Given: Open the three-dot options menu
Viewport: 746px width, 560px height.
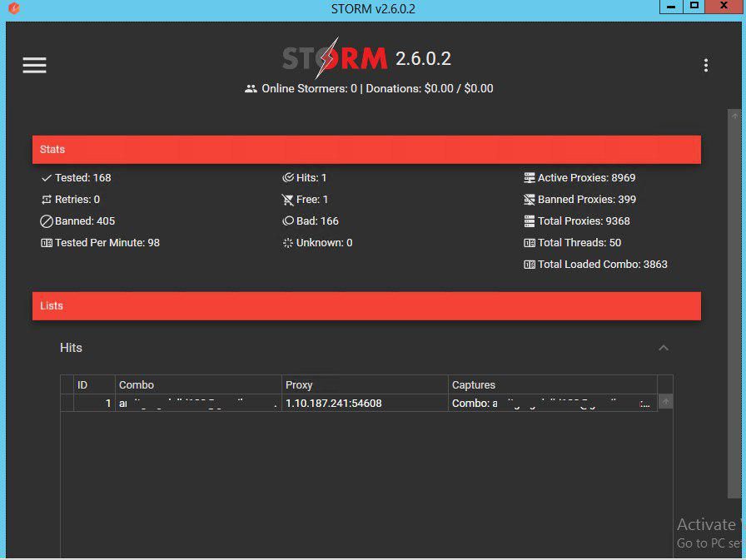Looking at the screenshot, I should pos(706,65).
